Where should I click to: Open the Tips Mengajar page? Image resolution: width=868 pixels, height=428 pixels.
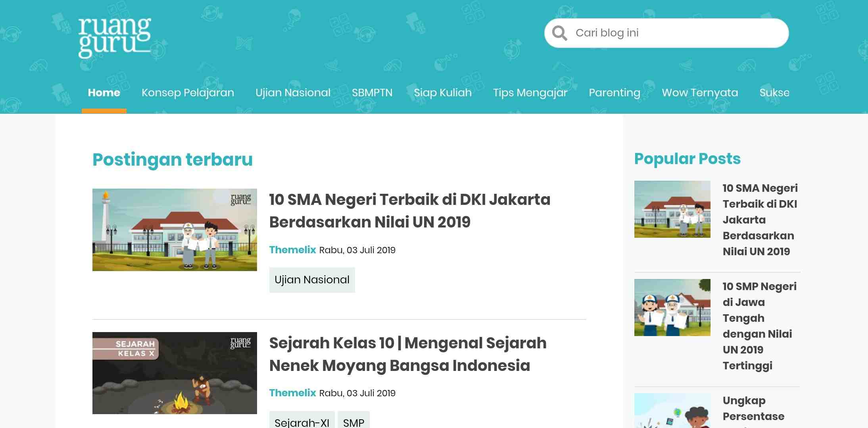[x=530, y=92]
